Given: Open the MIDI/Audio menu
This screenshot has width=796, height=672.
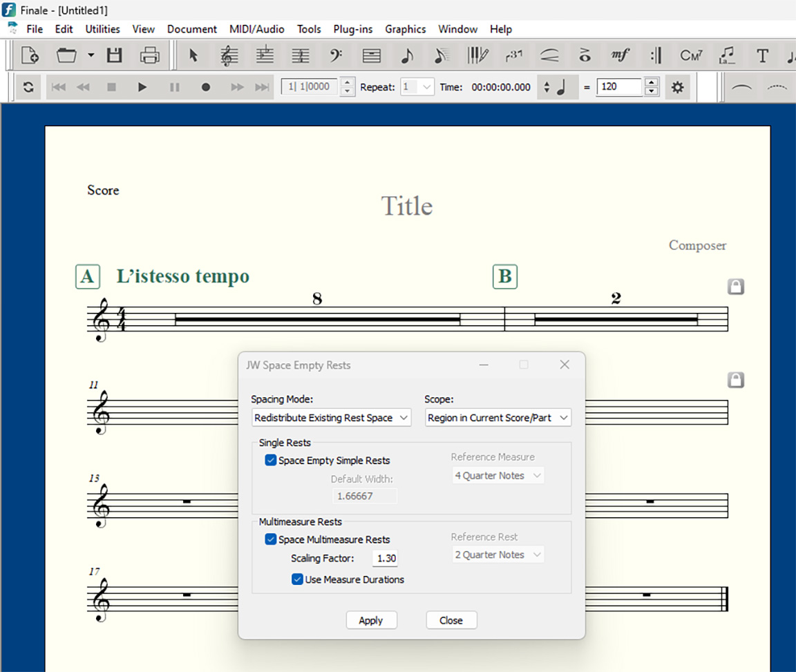Looking at the screenshot, I should point(257,29).
